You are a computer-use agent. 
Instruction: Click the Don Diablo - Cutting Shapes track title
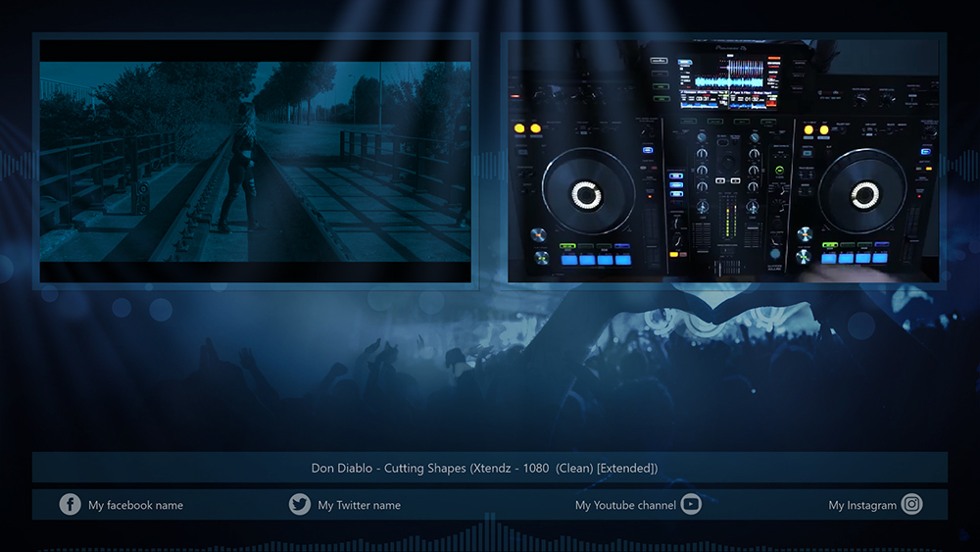click(484, 468)
